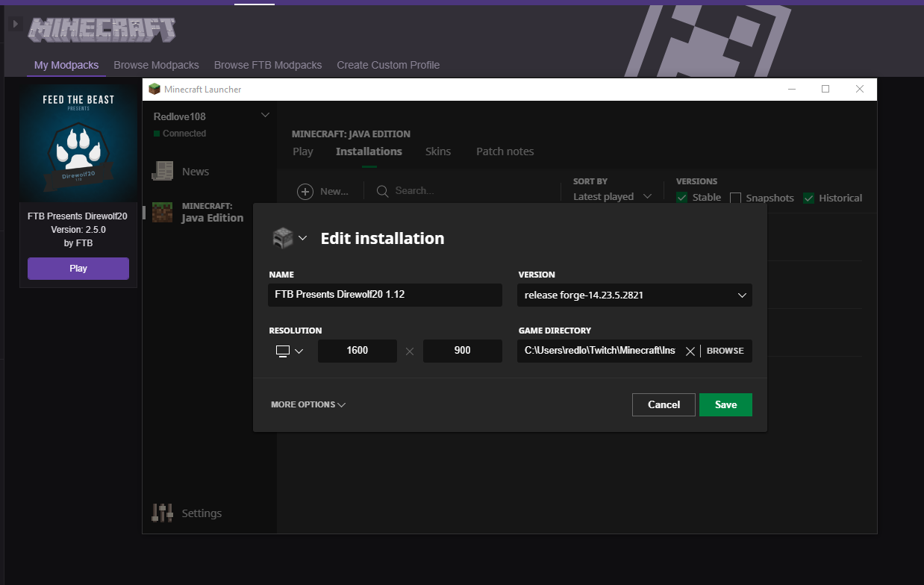Toggle the Historical versions checkbox
The width and height of the screenshot is (924, 585).
[808, 198]
